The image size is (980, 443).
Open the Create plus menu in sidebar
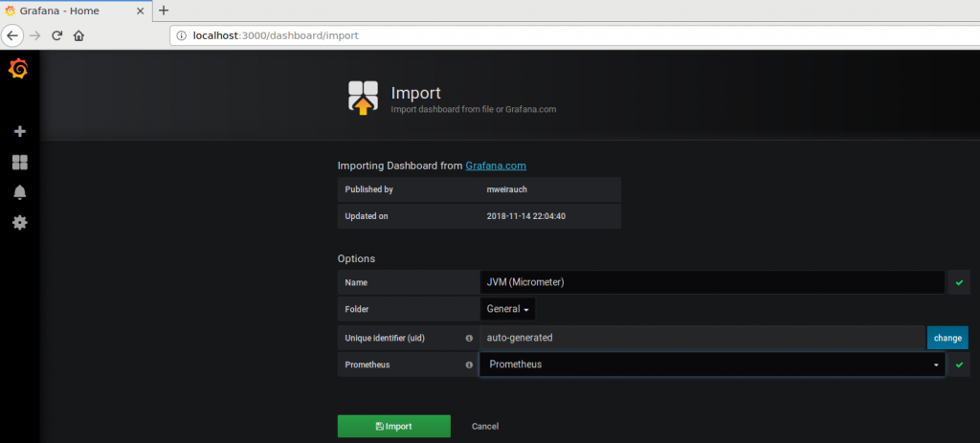coord(19,131)
